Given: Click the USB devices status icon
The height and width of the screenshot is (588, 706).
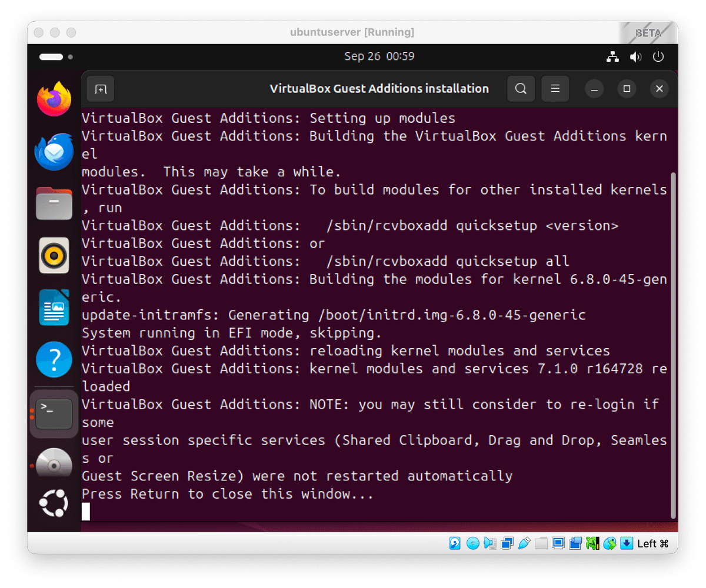Looking at the screenshot, I should pos(524,543).
